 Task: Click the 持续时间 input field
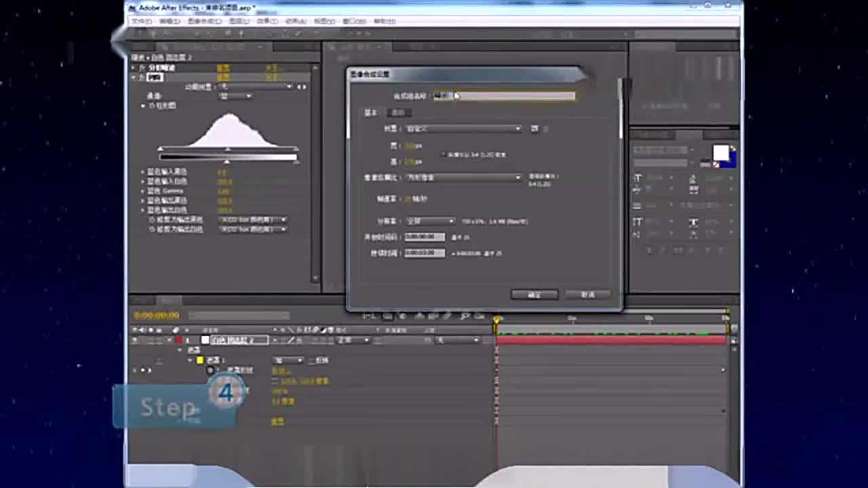425,253
